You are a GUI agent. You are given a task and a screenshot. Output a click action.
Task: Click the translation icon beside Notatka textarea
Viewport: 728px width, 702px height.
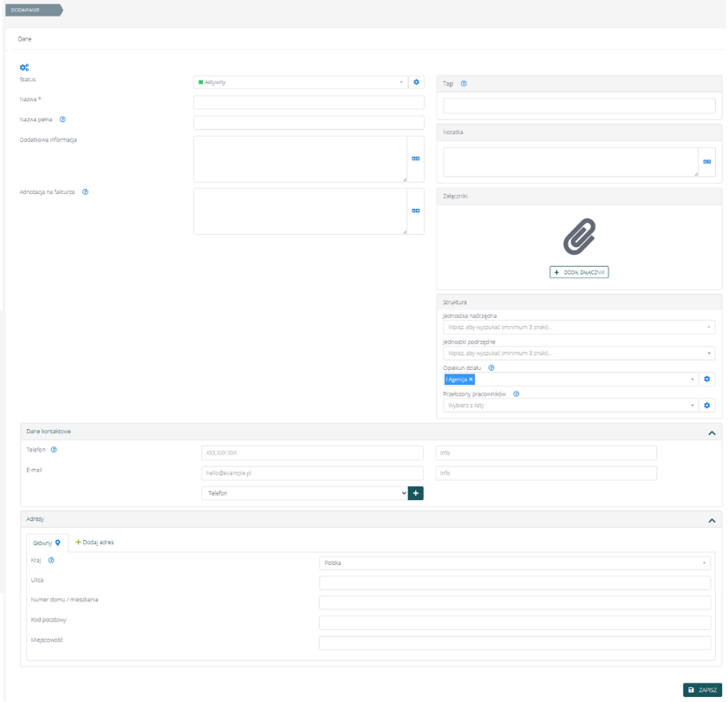[706, 161]
